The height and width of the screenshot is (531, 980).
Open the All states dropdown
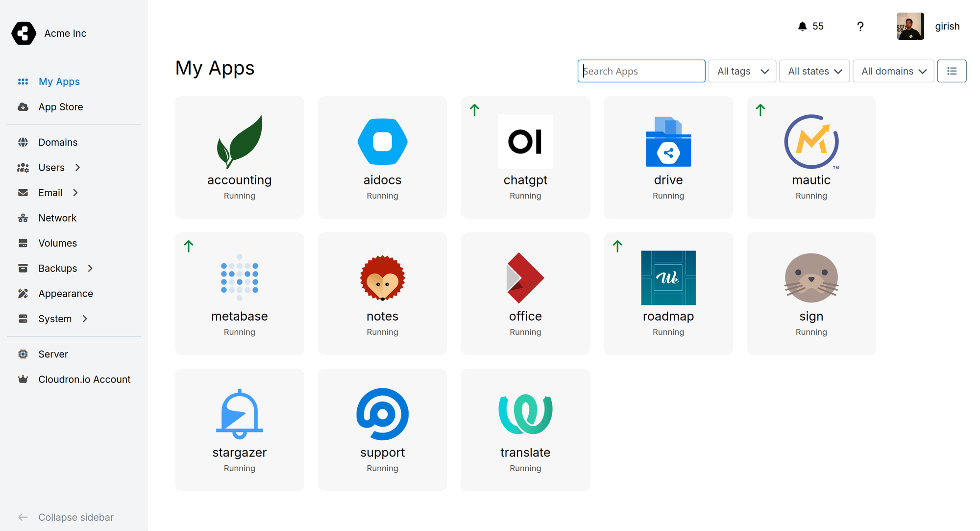point(814,71)
